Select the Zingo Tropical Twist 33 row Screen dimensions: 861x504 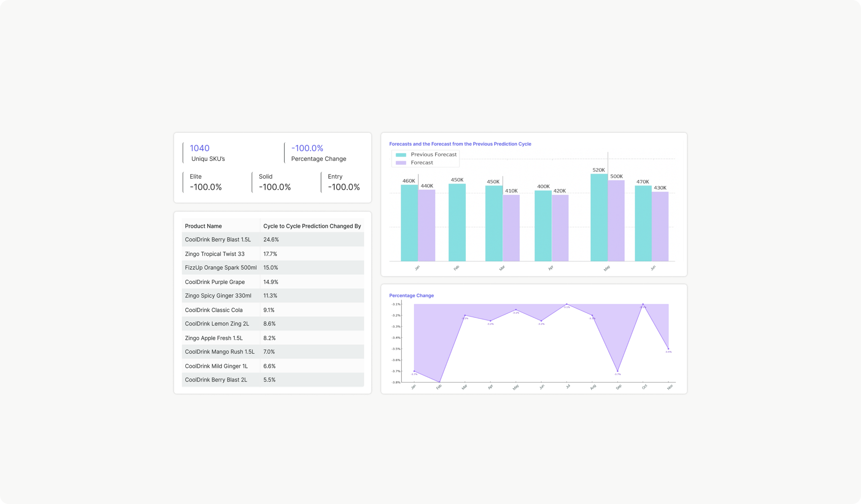215,254
